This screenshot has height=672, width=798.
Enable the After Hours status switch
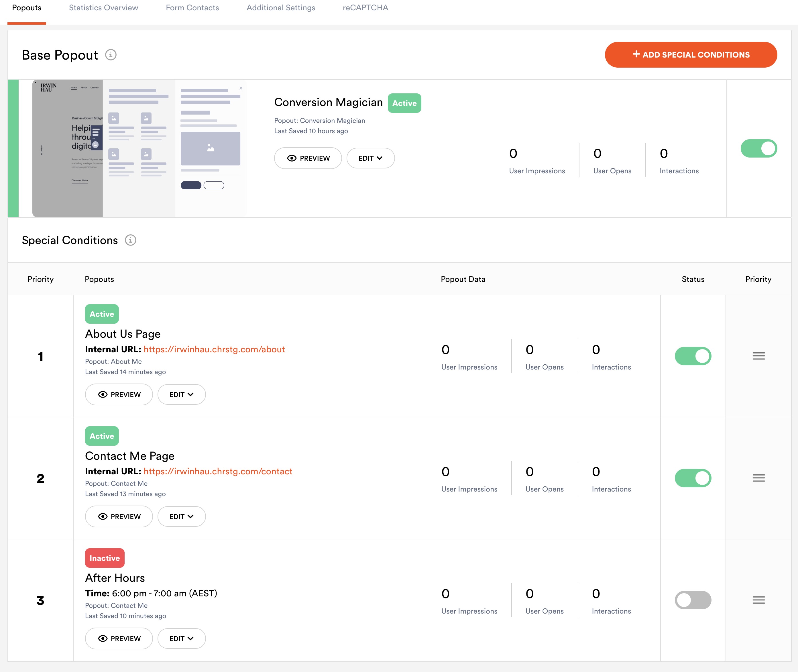click(x=693, y=600)
